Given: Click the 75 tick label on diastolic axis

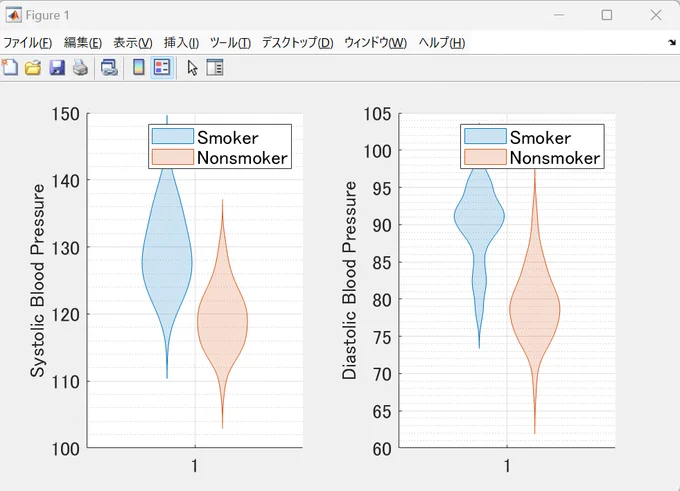Looking at the screenshot, I should coord(382,337).
